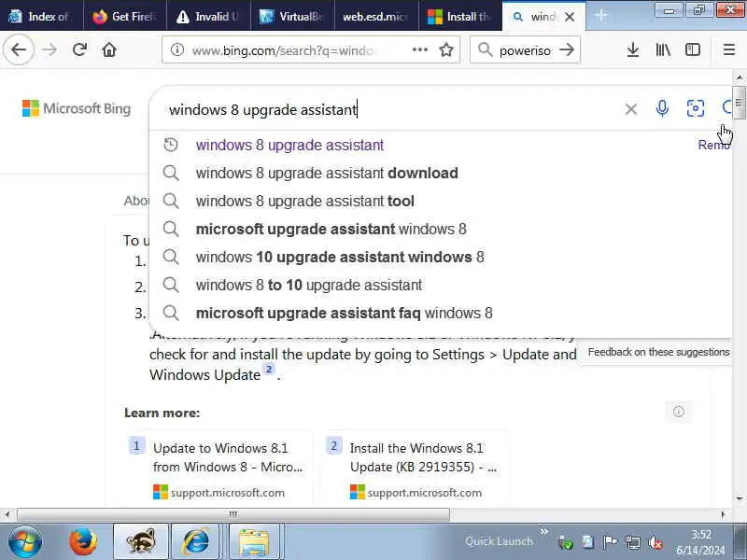Click the horizontal scrollbar thumb

pos(233,514)
